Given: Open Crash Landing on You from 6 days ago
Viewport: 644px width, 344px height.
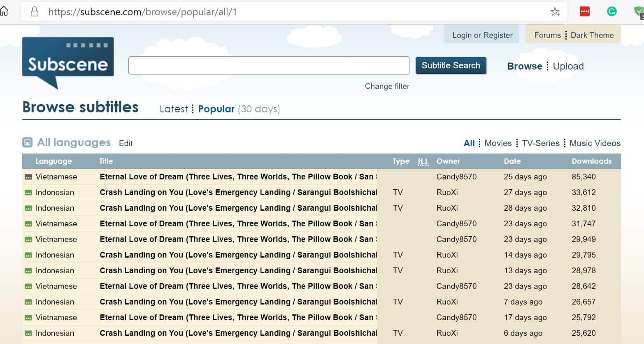Looking at the screenshot, I should (238, 333).
